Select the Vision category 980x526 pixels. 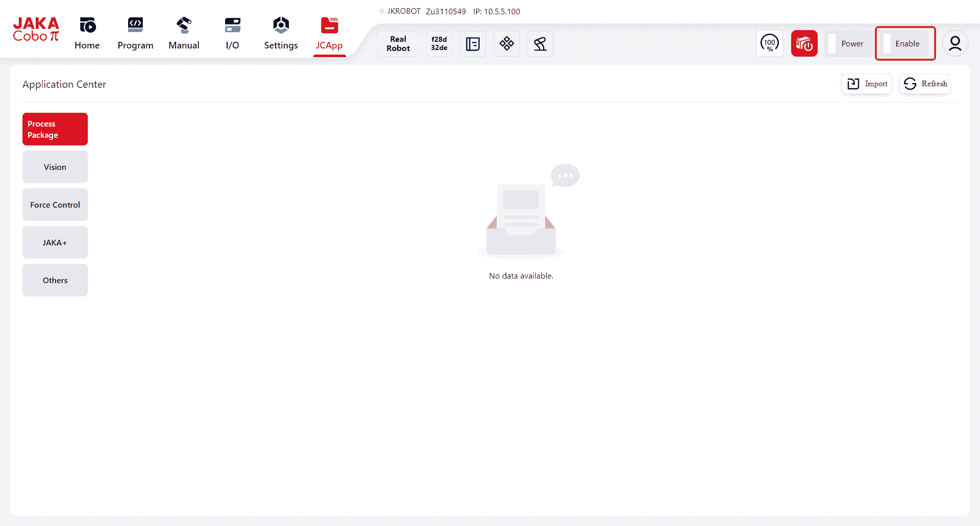click(55, 167)
